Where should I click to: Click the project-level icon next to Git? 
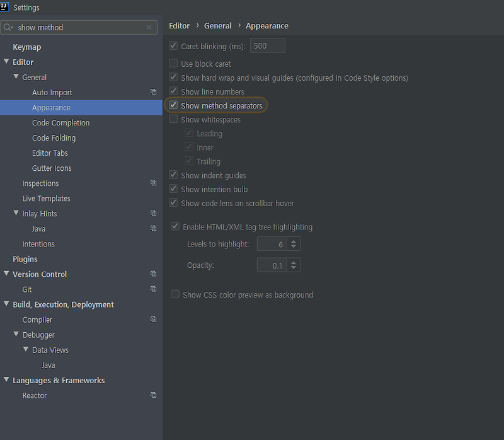[x=153, y=289]
